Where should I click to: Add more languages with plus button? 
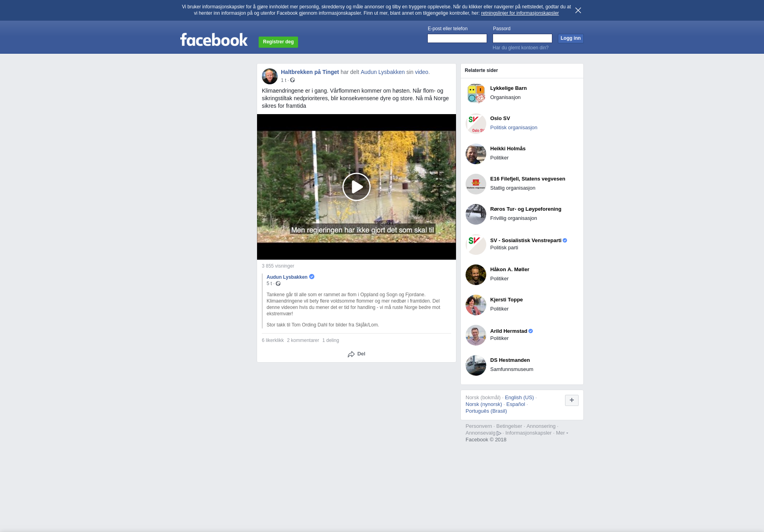(x=571, y=400)
